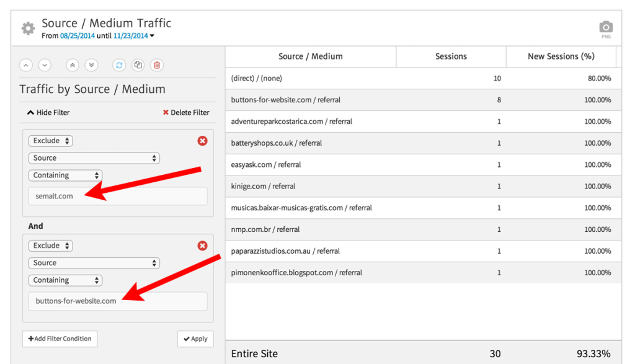This screenshot has width=635, height=364.
Task: Collapse filter with Hide Filter
Action: (x=48, y=112)
